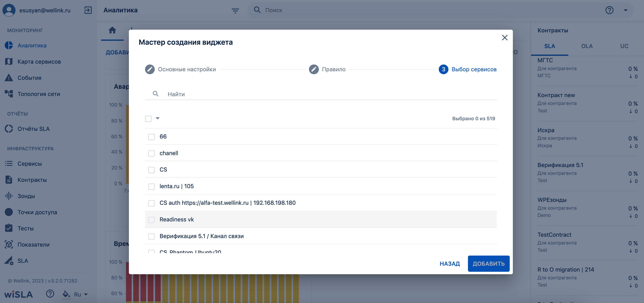The image size is (644, 303).
Task: Click pencil icon of Основные настройки step
Action: 150,69
